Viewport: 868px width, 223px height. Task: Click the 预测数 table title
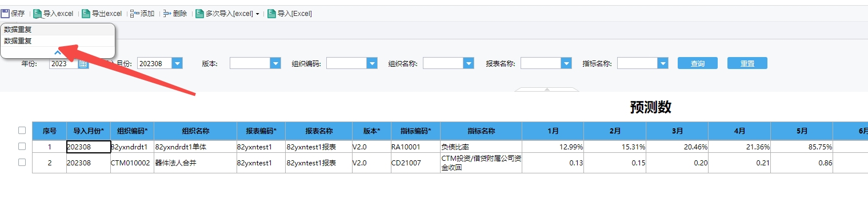point(650,107)
